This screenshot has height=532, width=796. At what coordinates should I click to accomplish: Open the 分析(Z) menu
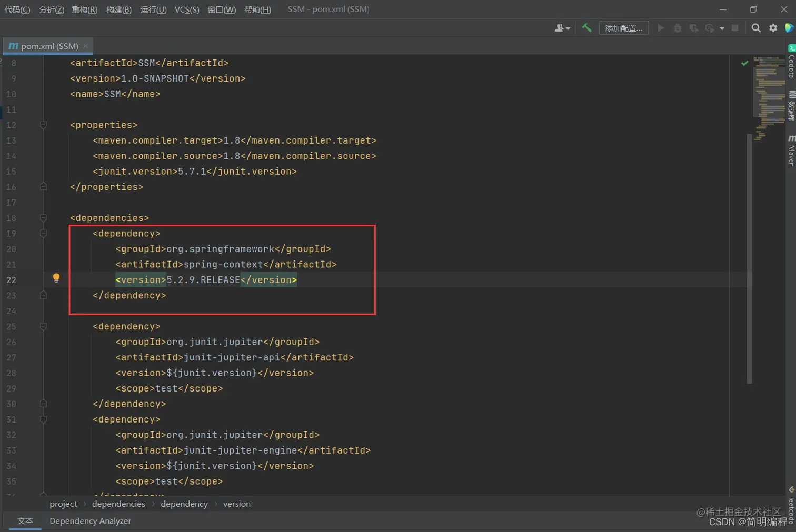52,9
